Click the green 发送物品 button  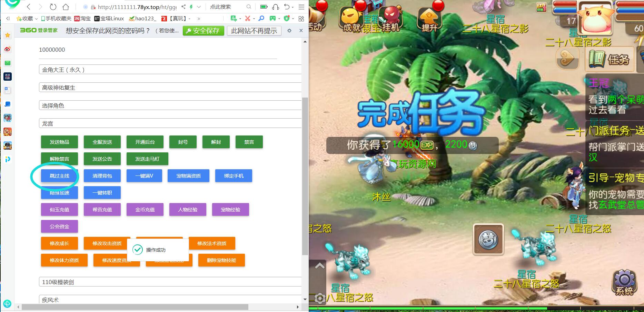[x=59, y=142]
